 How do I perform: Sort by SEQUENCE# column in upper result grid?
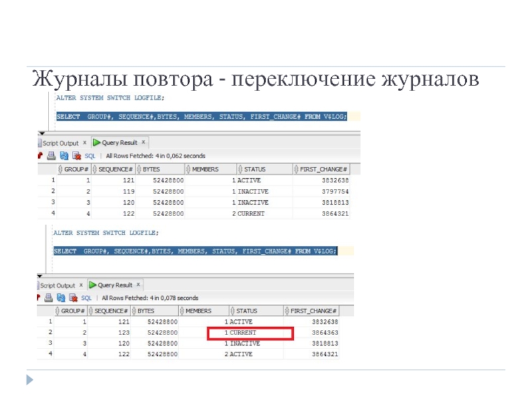tap(113, 169)
